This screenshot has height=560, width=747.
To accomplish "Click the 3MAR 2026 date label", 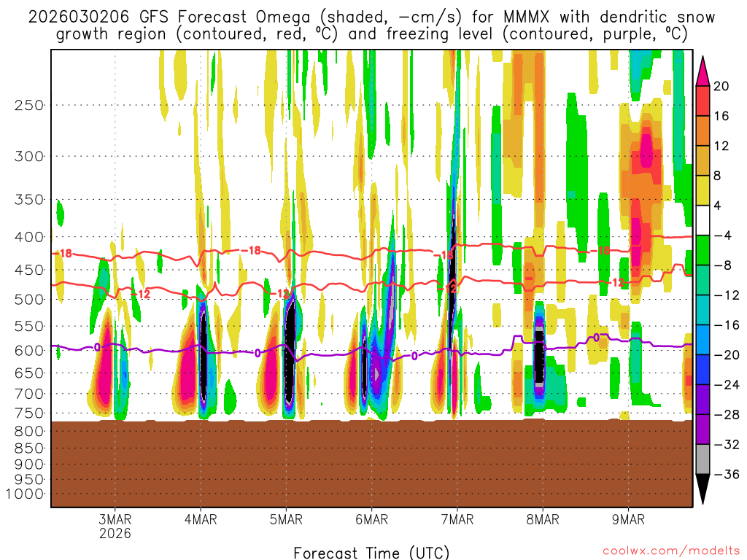I will (115, 526).
